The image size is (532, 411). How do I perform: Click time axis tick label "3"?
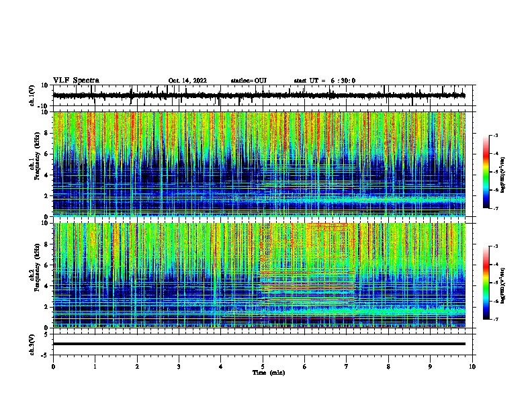[x=179, y=366]
